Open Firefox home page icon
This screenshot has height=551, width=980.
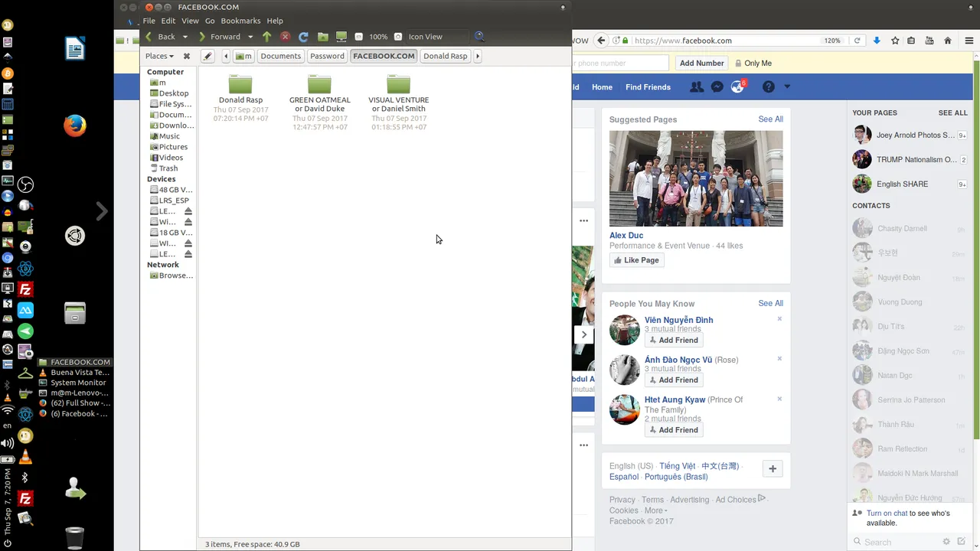point(948,41)
